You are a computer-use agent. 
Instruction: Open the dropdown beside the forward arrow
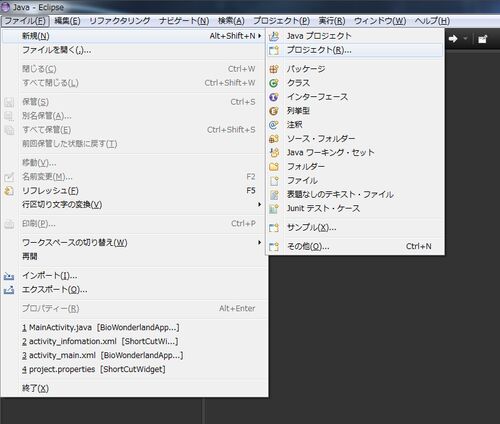point(465,39)
